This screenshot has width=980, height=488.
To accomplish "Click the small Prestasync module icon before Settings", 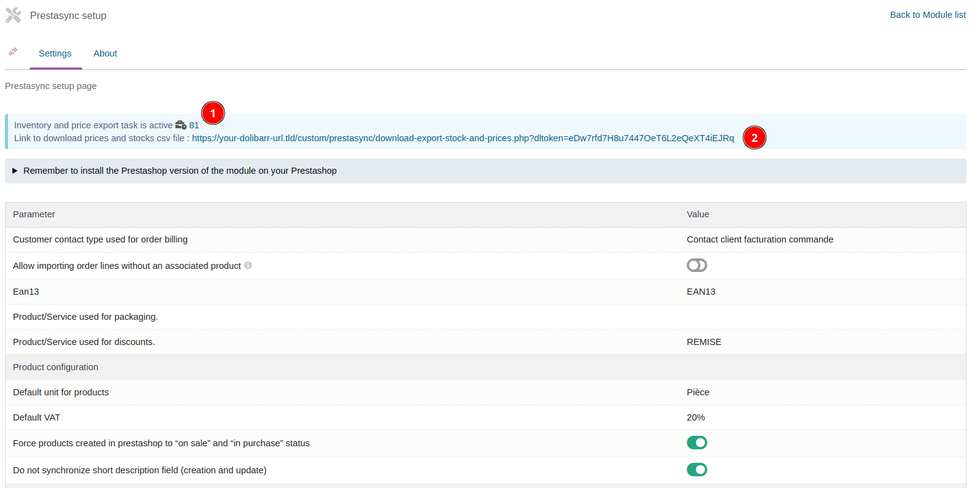I will pos(13,52).
